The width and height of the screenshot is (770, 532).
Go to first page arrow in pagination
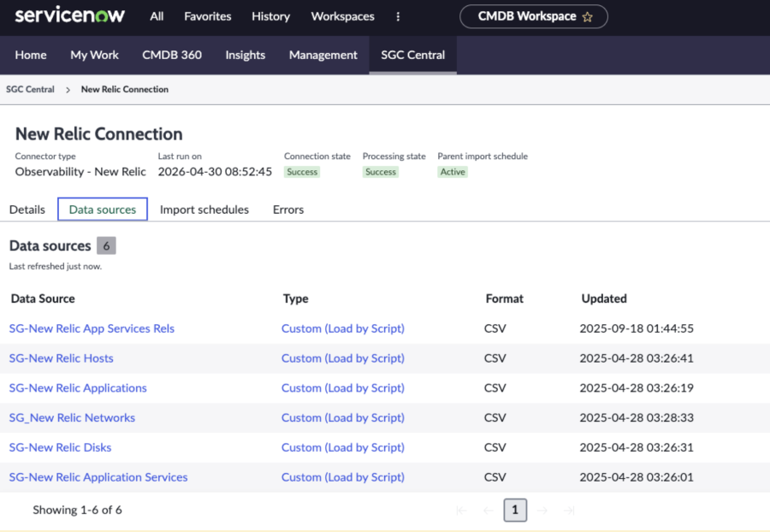tap(461, 511)
